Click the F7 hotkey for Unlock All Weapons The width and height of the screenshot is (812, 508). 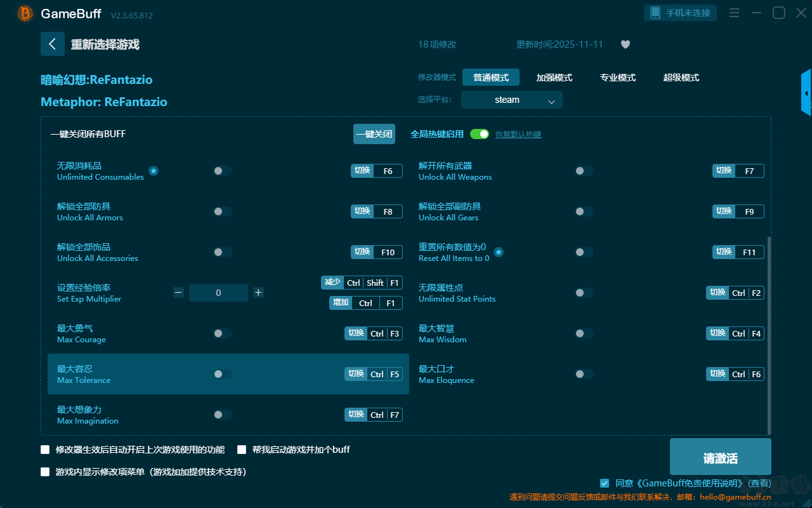pos(738,171)
